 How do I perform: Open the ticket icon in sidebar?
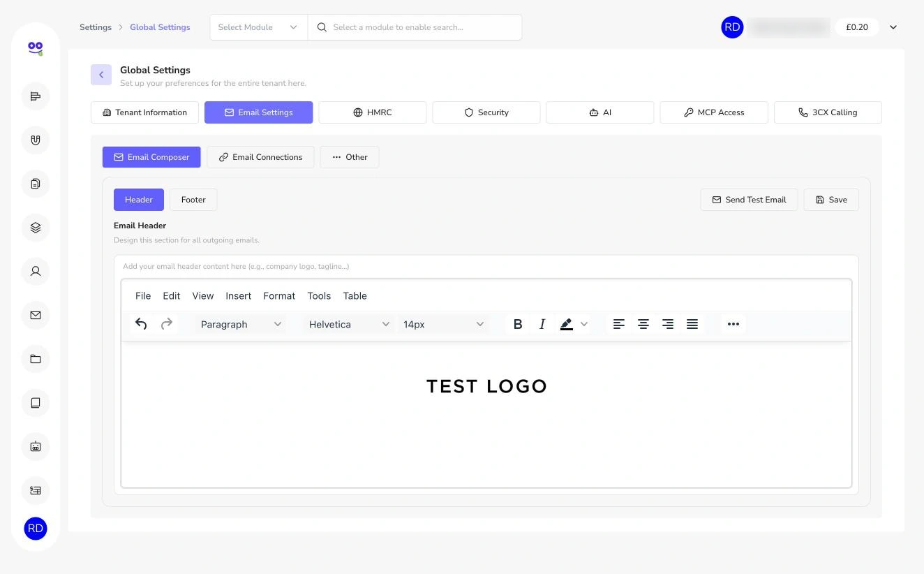click(x=36, y=490)
